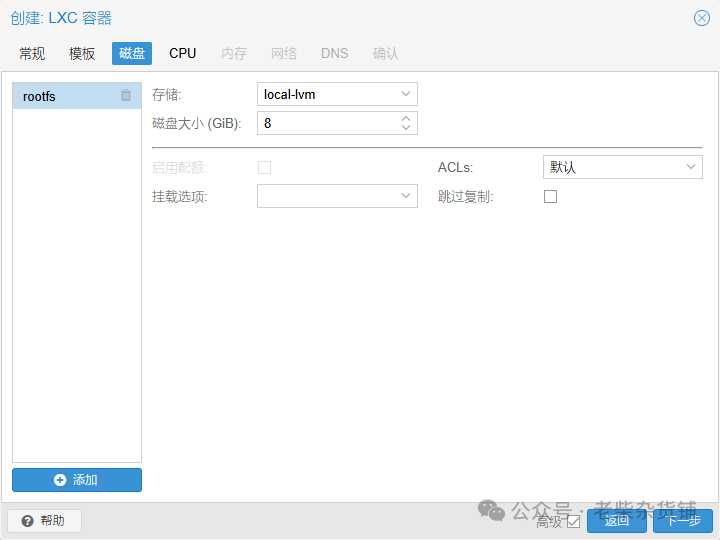The image size is (720, 540).
Task: Select the rootfs entry in the disk list
Action: [77, 96]
